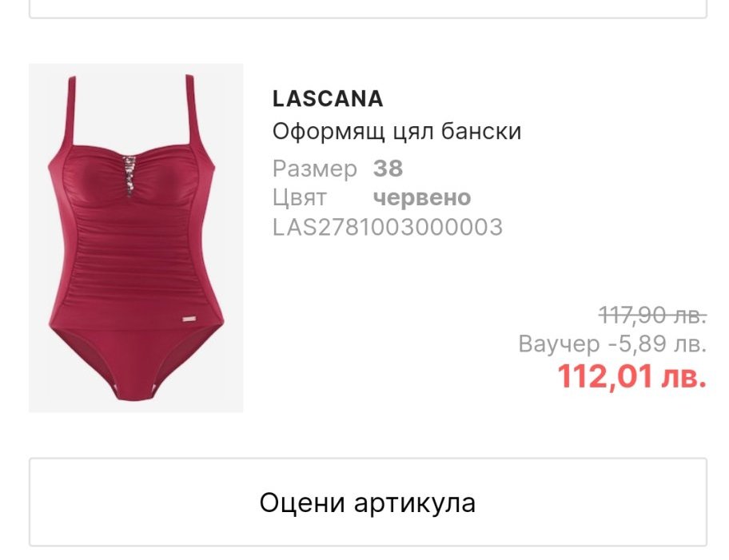Open the red swimsuit product thumbnail
729x560 pixels.
click(x=136, y=237)
